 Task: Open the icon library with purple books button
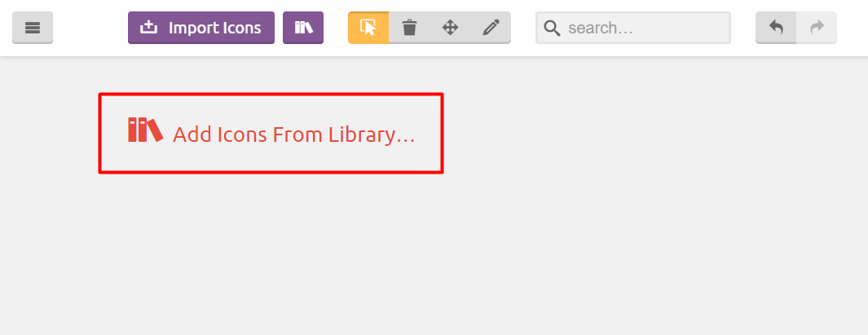[x=303, y=28]
